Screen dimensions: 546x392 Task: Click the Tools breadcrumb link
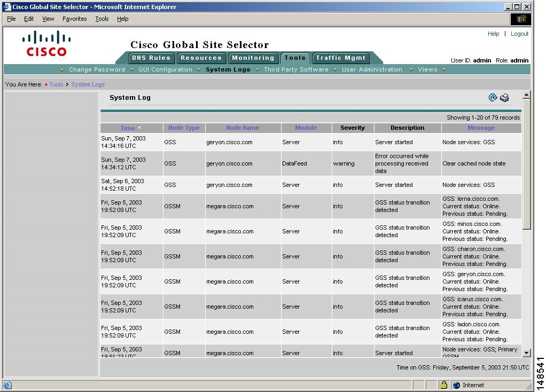(56, 84)
